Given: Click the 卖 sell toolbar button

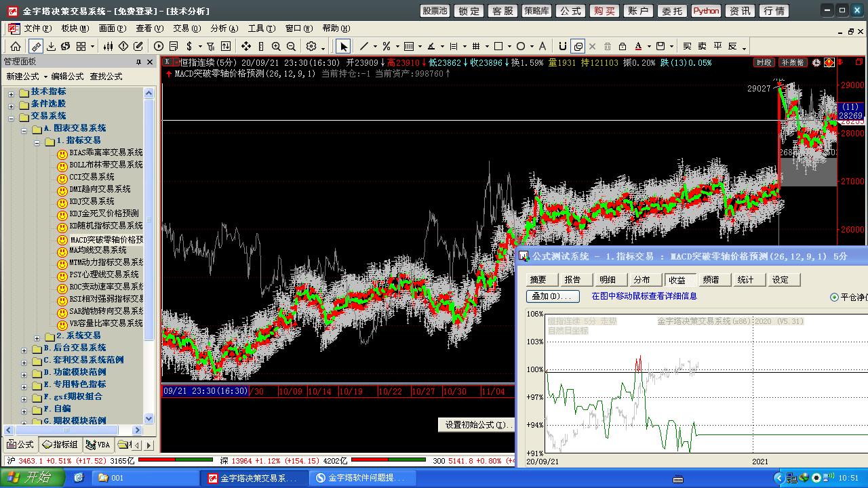Looking at the screenshot, I should 702,46.
